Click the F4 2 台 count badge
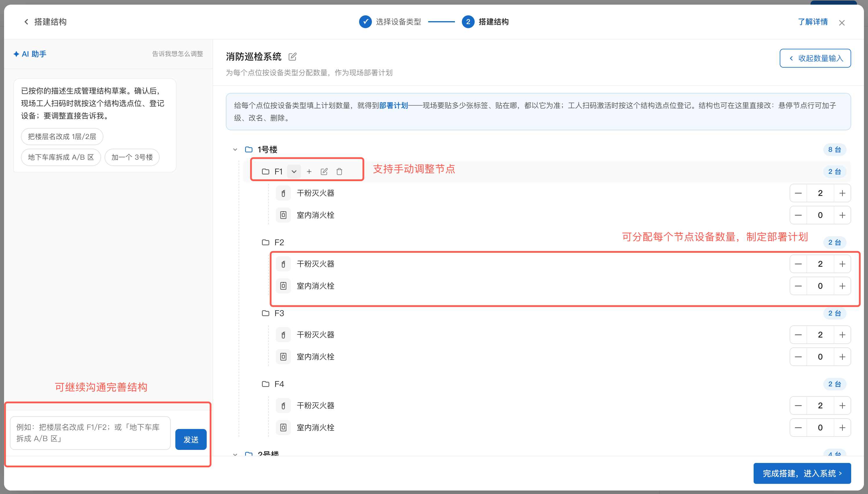Viewport: 868px width, 494px height. [x=834, y=384]
